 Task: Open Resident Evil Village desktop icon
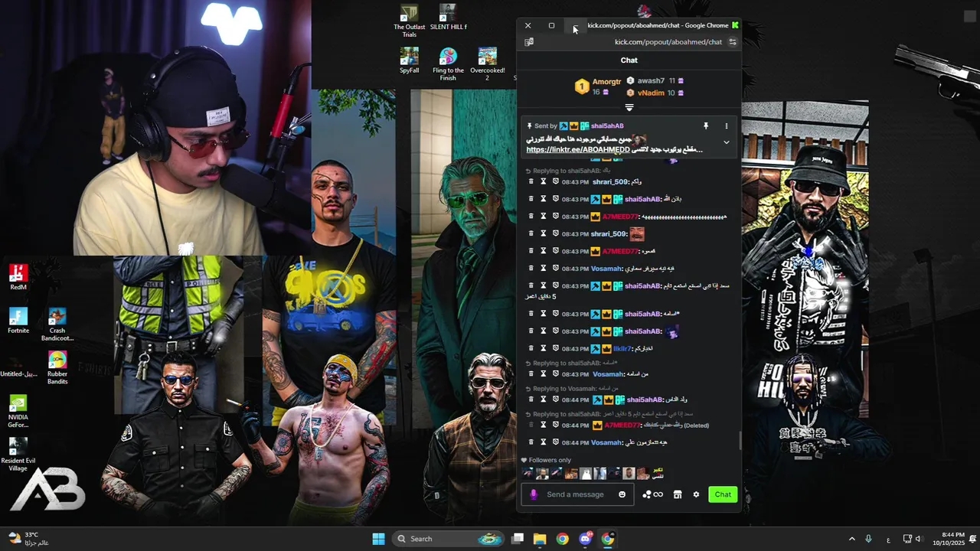point(18,455)
